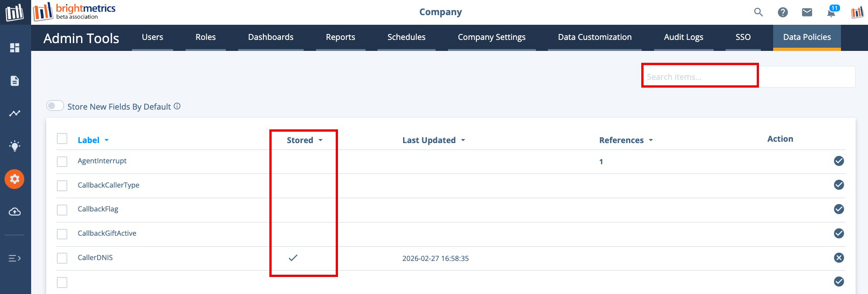868x294 pixels.
Task: Click the white bar chart icon in the sidebar
Action: 15,12
